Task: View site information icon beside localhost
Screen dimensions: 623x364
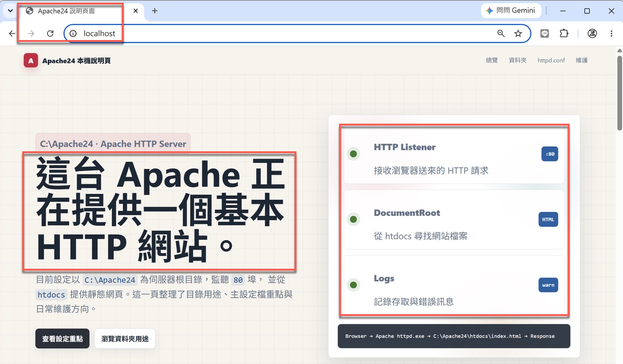Action: [x=73, y=33]
